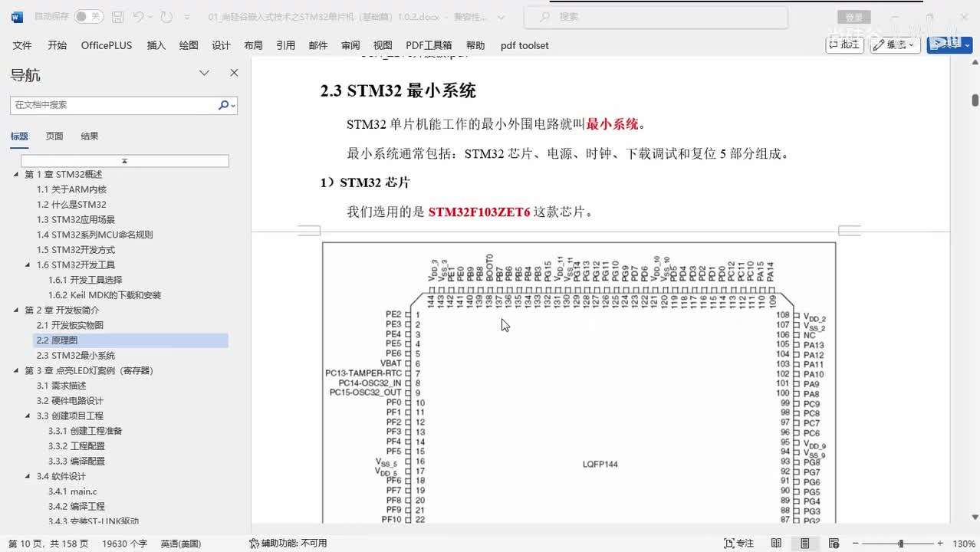Go to 3.4.1 main.c heading
This screenshot has width=980, height=552.
[73, 491]
